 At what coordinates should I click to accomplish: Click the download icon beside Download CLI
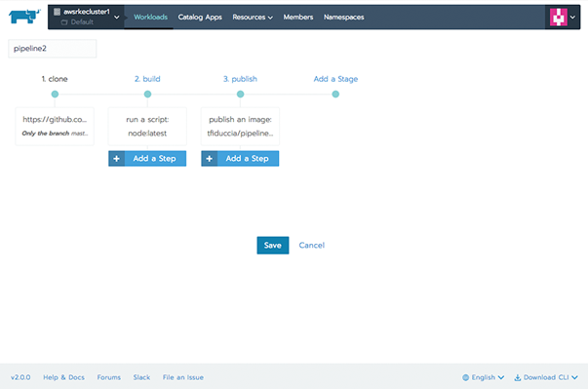518,377
